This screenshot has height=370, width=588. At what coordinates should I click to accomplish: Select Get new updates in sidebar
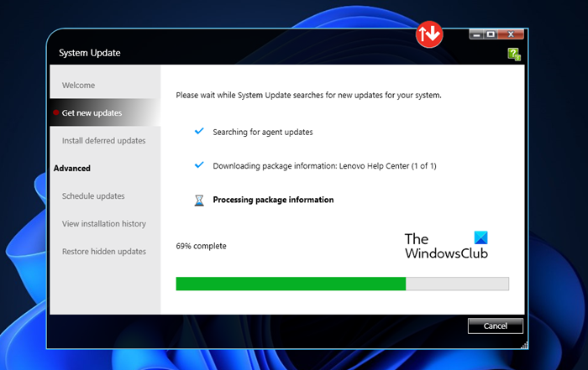tap(105, 112)
